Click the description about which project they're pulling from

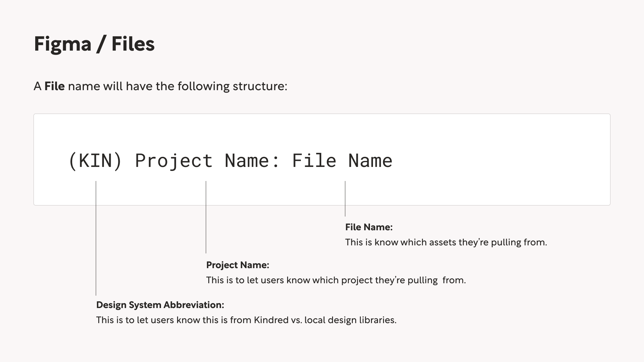coord(336,280)
